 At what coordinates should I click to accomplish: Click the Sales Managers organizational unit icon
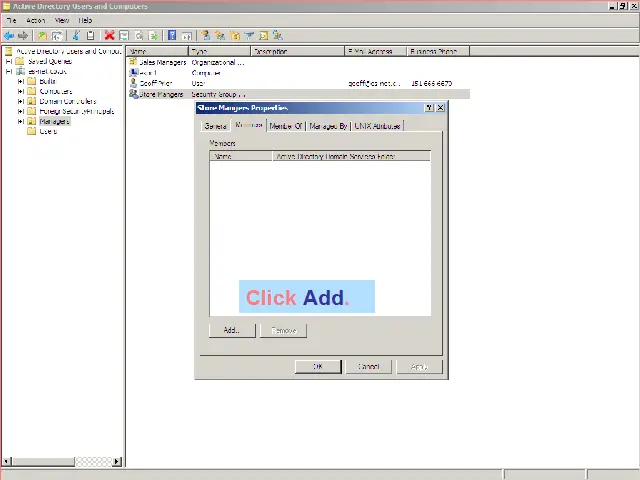[133, 62]
